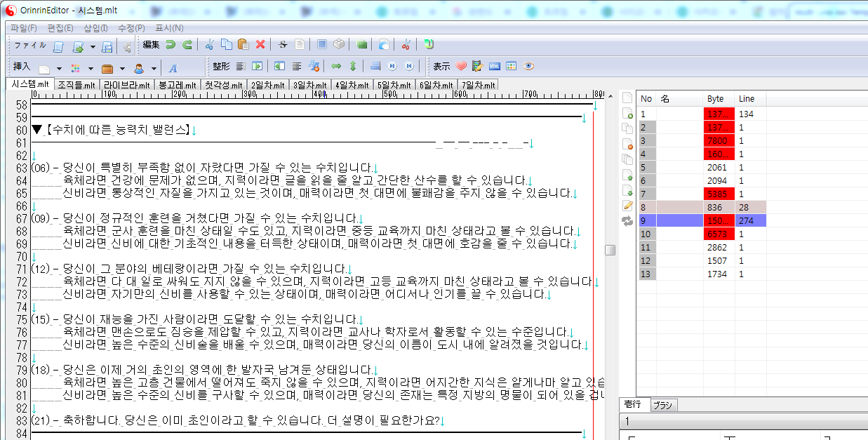The image size is (868, 440).
Task: Click the editor vertical scrollbar thumb
Action: 610,251
